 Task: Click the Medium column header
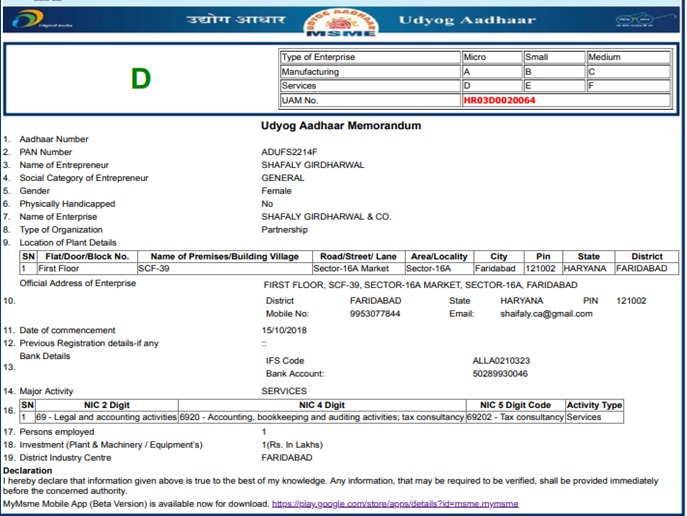pyautogui.click(x=628, y=57)
